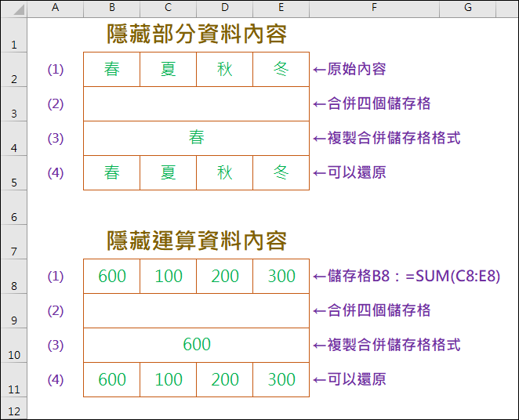Click row 3 note ←合併四個儲存格
The height and width of the screenshot is (420, 519).
coord(372,103)
